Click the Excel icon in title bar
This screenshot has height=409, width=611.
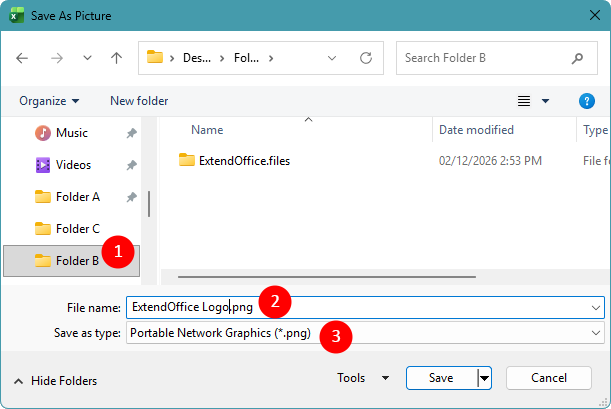(16, 16)
